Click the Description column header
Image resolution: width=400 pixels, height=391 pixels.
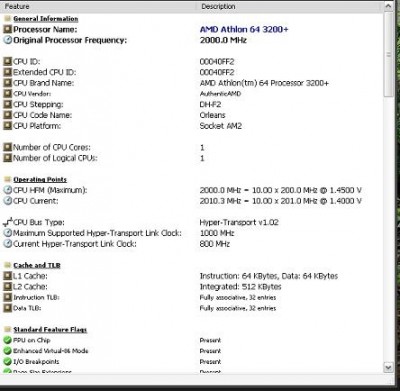(x=290, y=6)
